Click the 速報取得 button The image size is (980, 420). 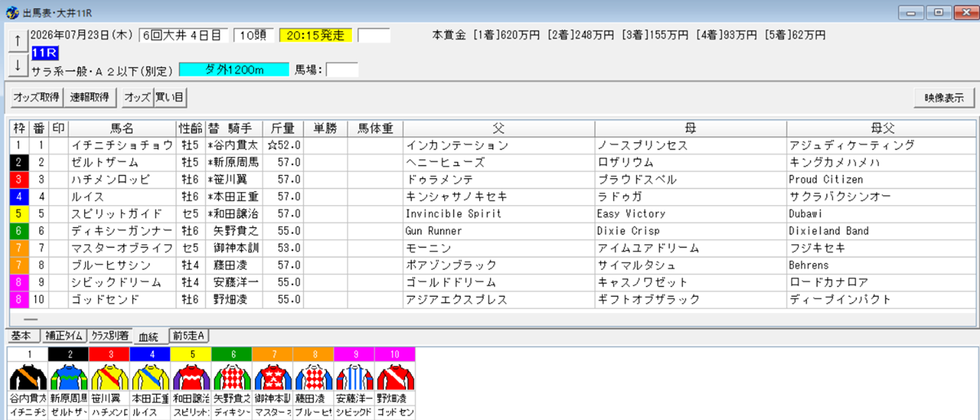[90, 97]
